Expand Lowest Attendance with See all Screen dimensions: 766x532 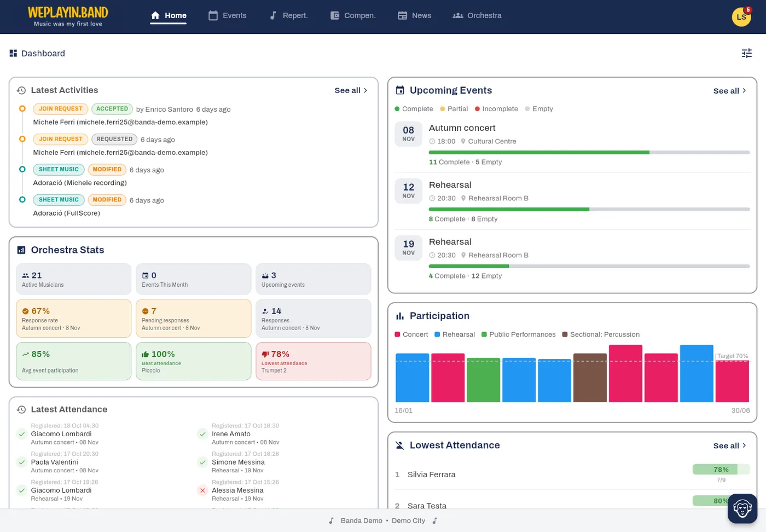[730, 446]
